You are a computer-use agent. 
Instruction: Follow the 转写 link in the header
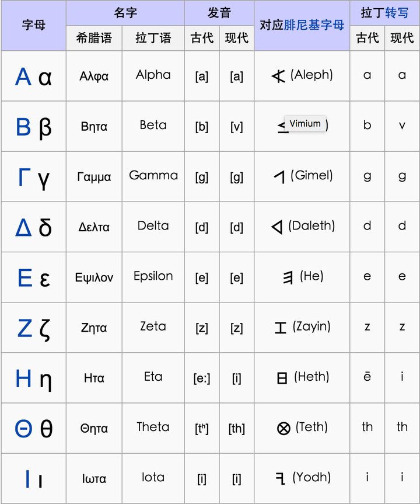click(397, 12)
